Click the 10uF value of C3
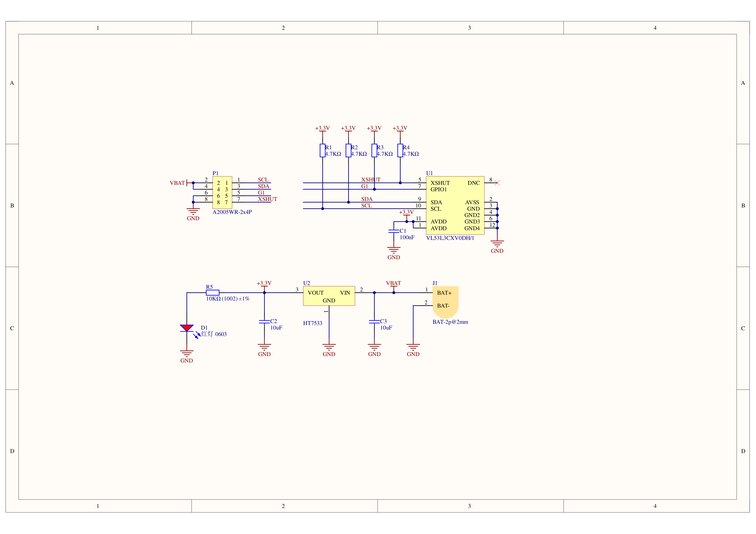Screen dimensions: 756x534 coord(386,328)
